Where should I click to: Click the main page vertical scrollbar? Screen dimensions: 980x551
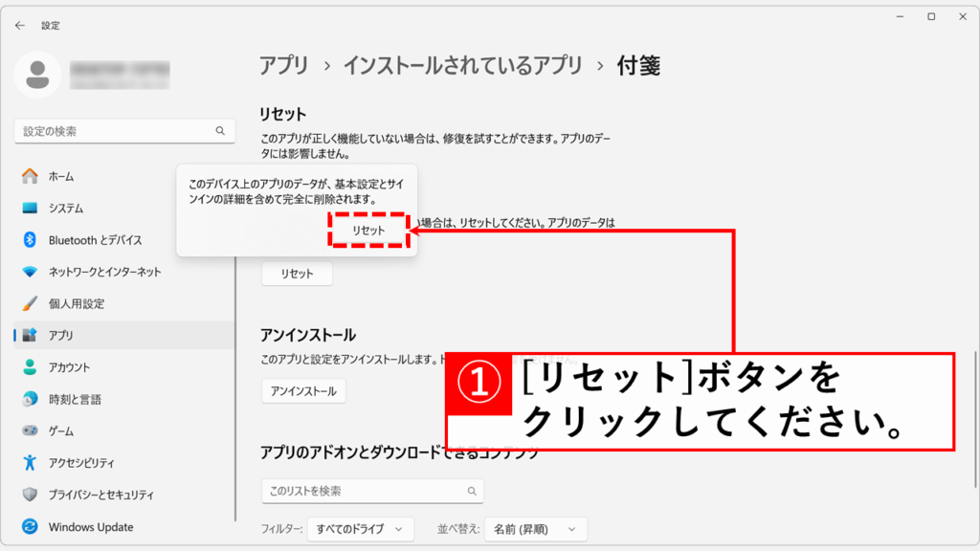click(x=975, y=419)
